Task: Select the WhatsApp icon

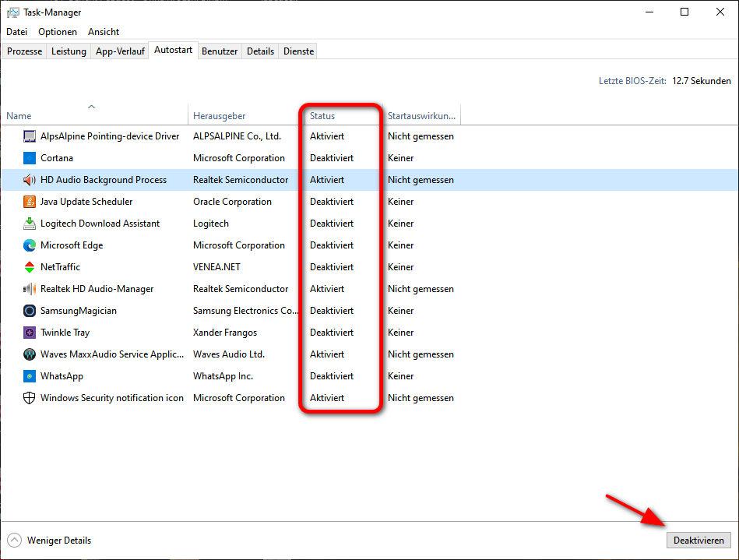Action: 30,375
